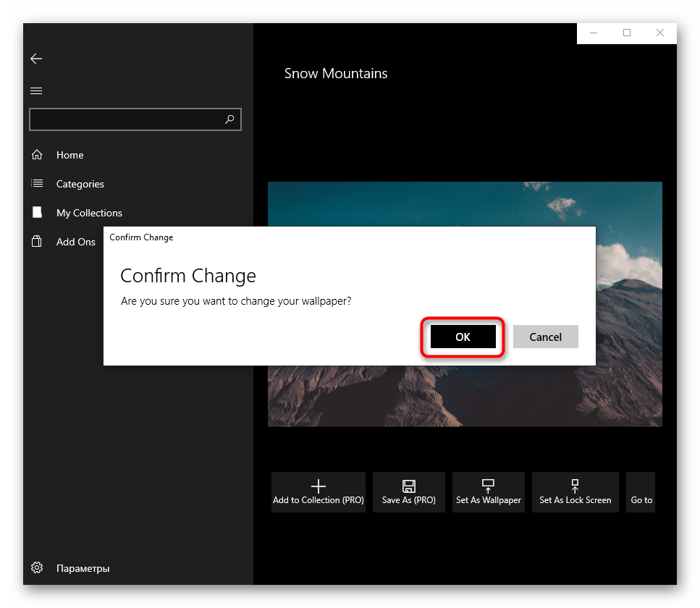This screenshot has width=700, height=608.
Task: Click the Set As Lock Screen button
Action: pyautogui.click(x=575, y=492)
